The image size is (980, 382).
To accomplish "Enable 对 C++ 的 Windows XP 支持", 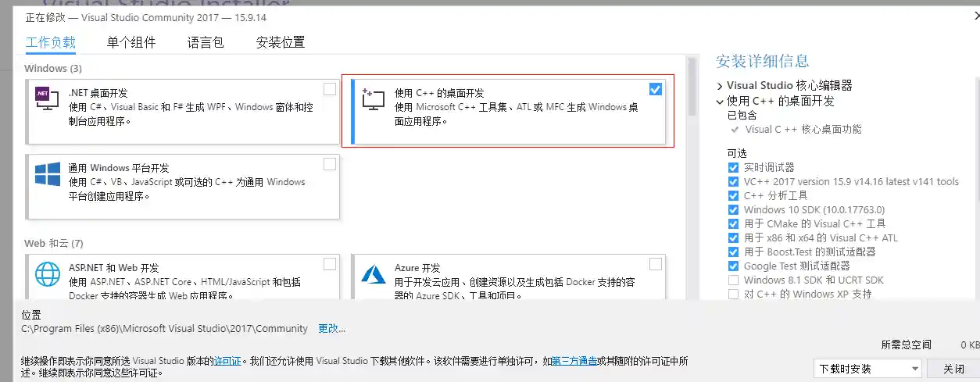I will point(733,294).
